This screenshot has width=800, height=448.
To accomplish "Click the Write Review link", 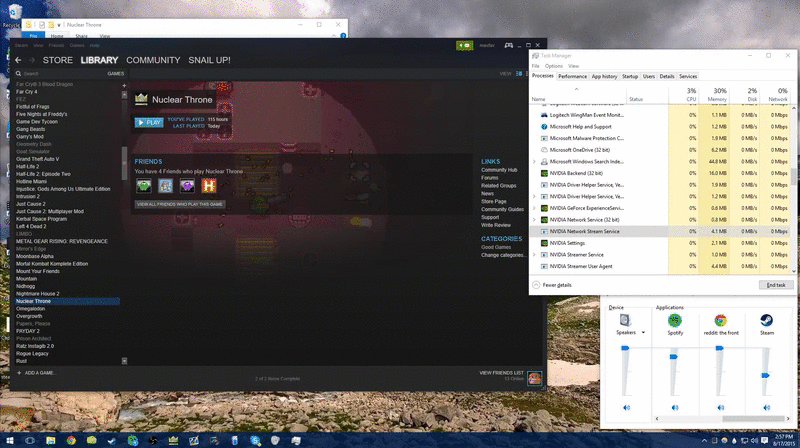I will click(x=496, y=225).
